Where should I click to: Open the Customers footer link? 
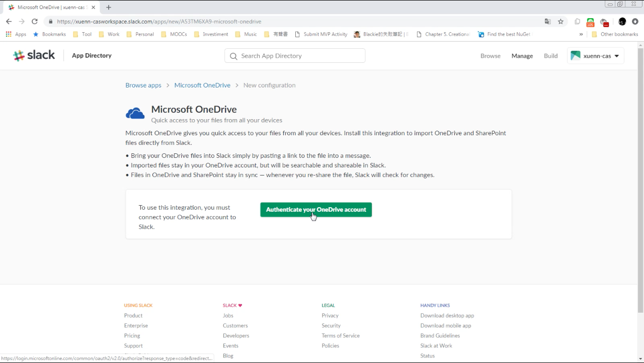coord(235,325)
